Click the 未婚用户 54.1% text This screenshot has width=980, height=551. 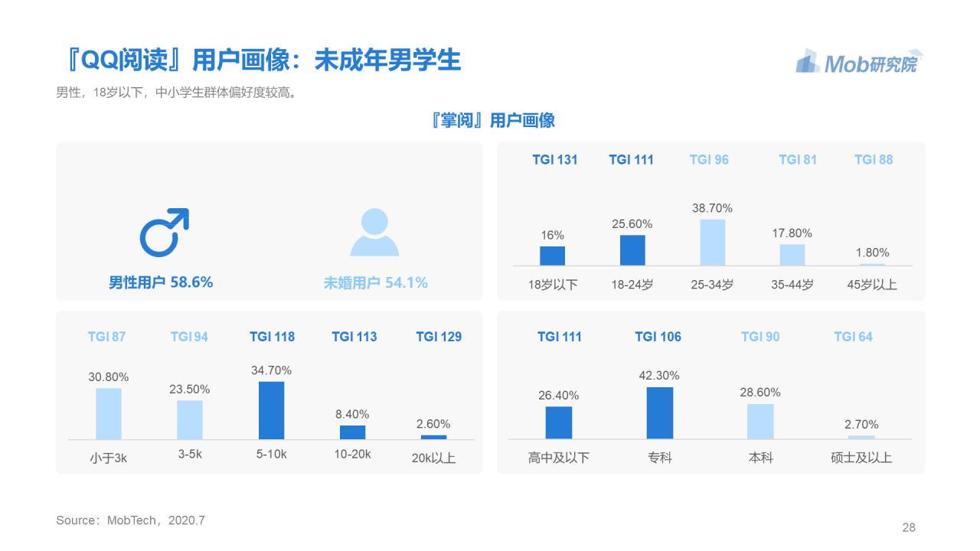coord(375,282)
